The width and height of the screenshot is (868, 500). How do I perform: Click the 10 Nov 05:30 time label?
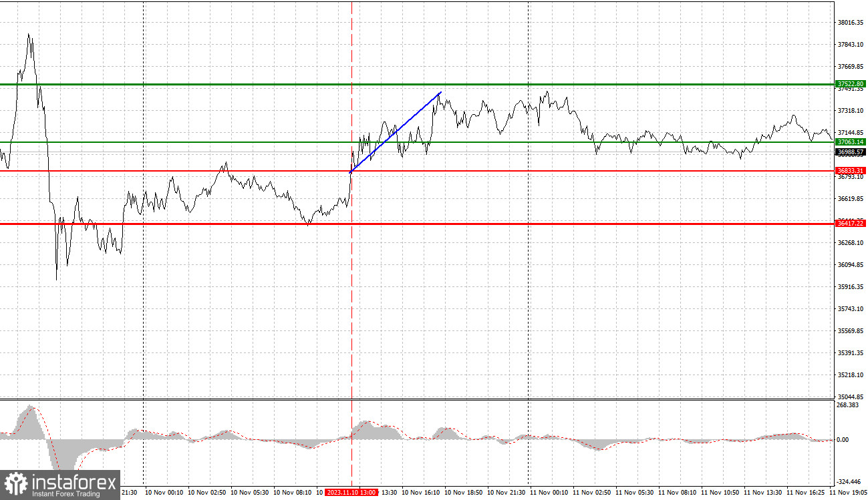[251, 492]
